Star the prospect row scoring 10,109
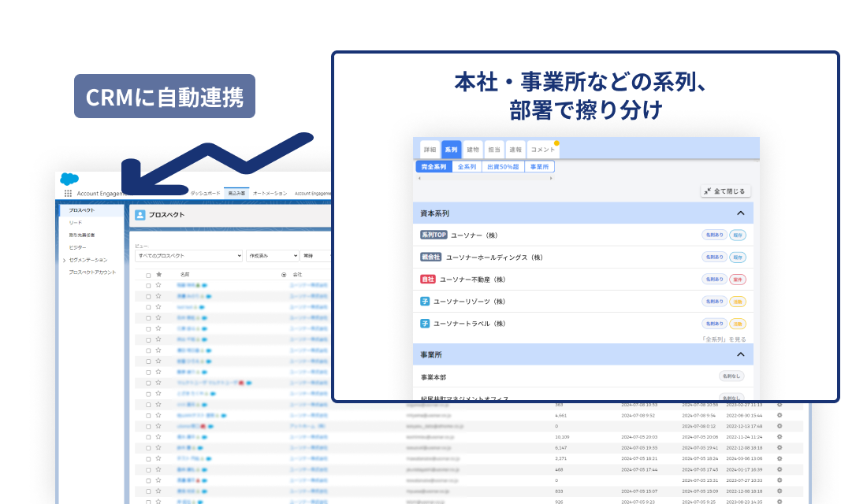 click(158, 436)
